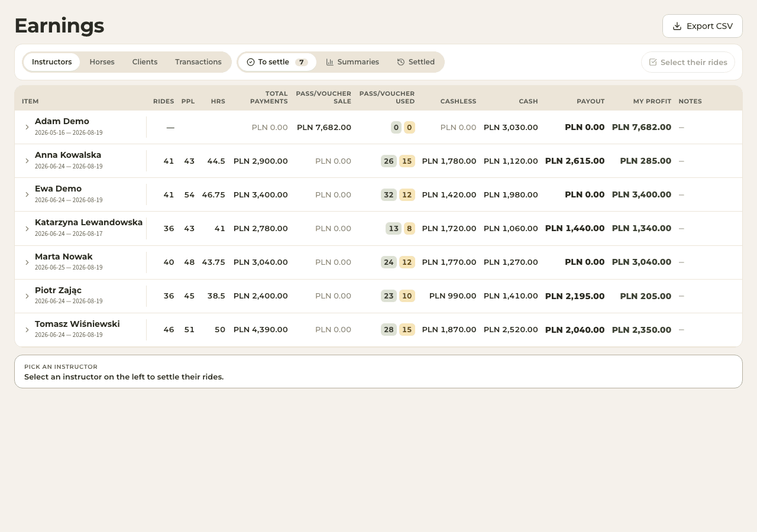757x532 pixels.
Task: Click the Total Payments column header
Action: coord(269,98)
